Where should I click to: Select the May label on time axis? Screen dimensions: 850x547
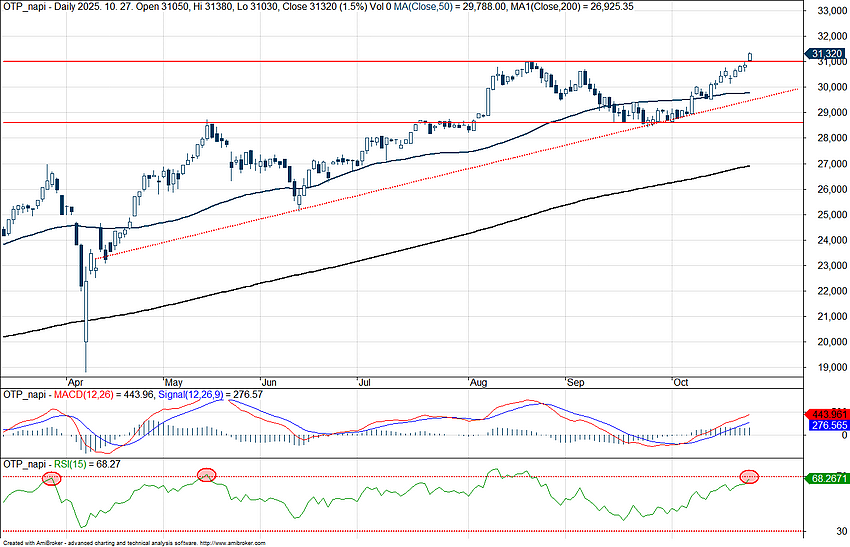pos(175,382)
